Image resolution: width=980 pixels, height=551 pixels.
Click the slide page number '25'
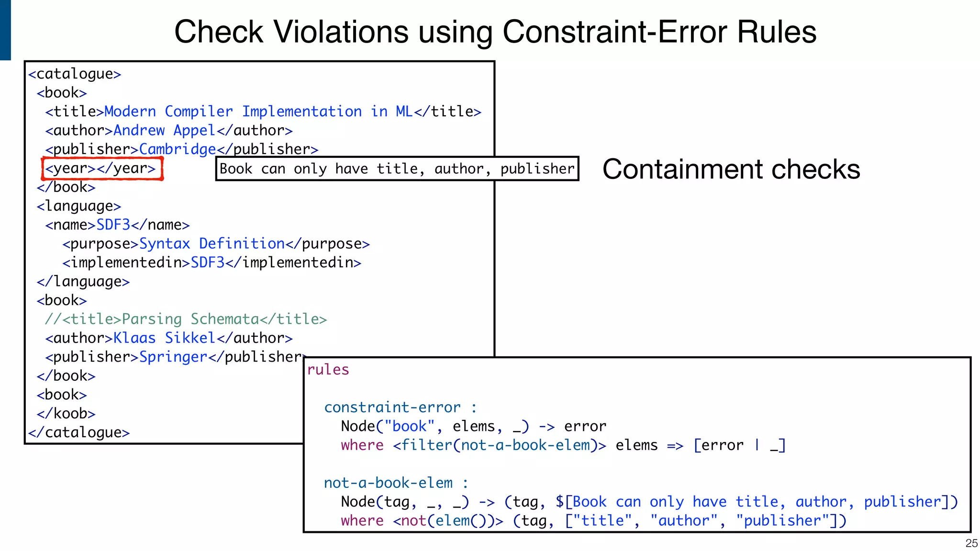coord(971,543)
